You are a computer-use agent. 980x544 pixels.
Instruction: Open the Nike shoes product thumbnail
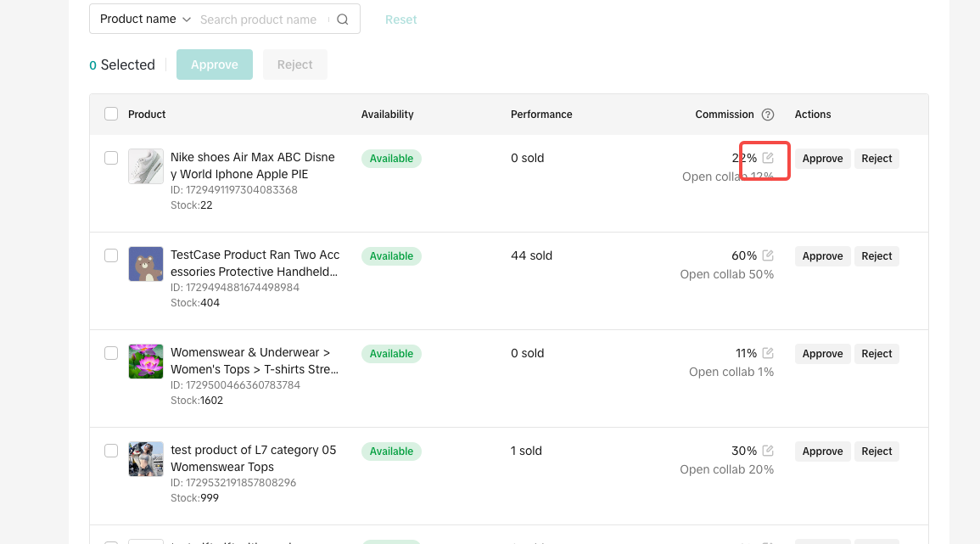(x=146, y=166)
